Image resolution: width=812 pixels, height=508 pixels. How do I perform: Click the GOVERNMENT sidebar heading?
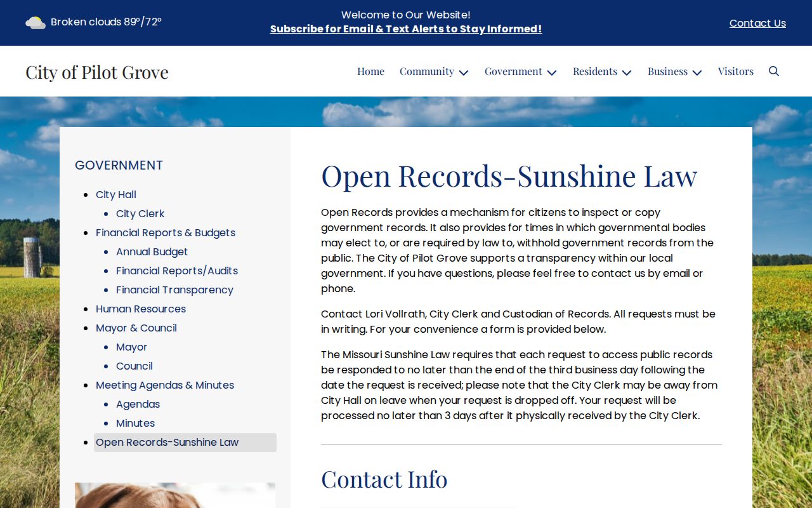(x=119, y=165)
